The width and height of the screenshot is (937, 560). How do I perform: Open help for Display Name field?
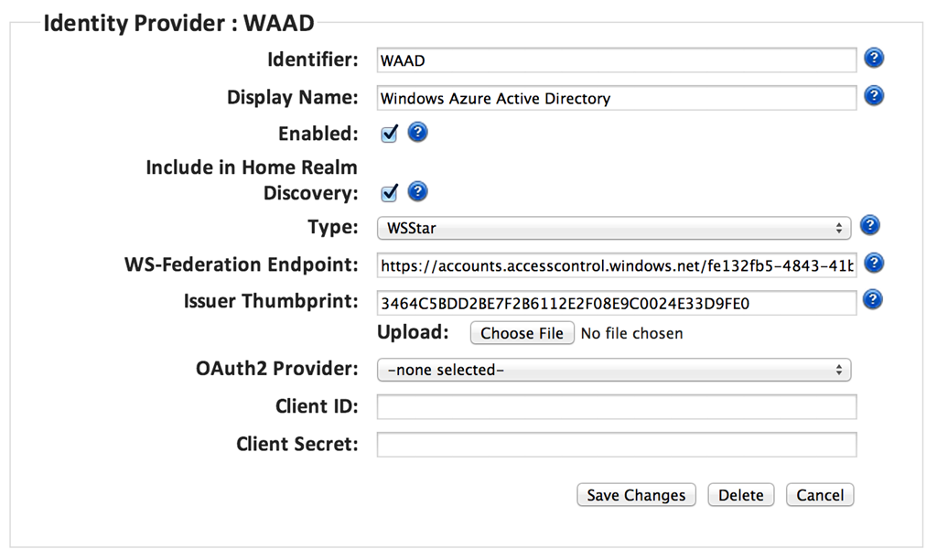(874, 96)
